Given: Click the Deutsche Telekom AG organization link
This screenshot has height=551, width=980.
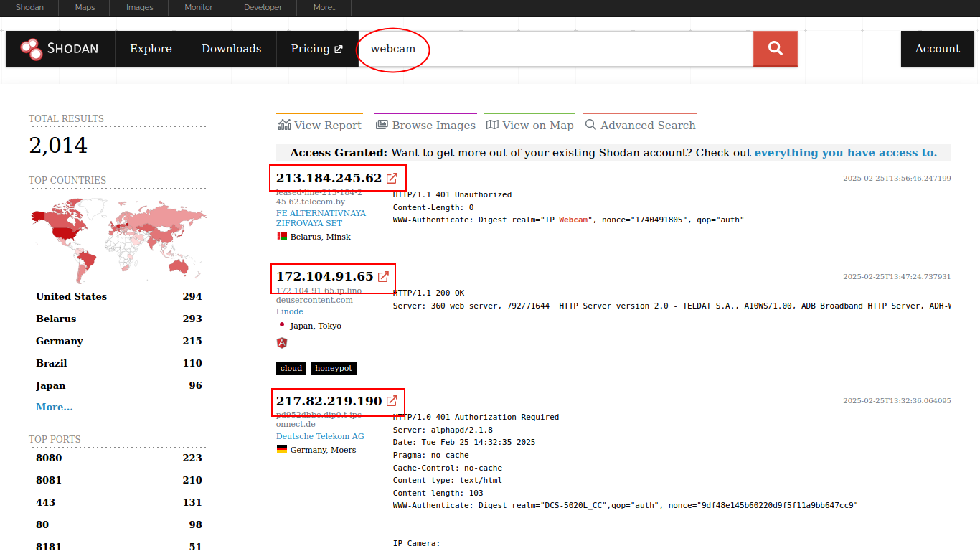Looking at the screenshot, I should pos(320,436).
